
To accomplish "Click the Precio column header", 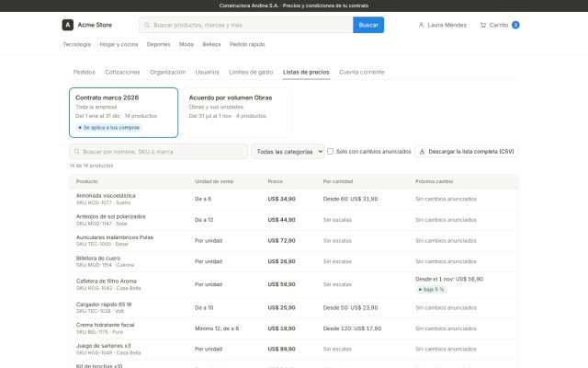I will point(276,181).
